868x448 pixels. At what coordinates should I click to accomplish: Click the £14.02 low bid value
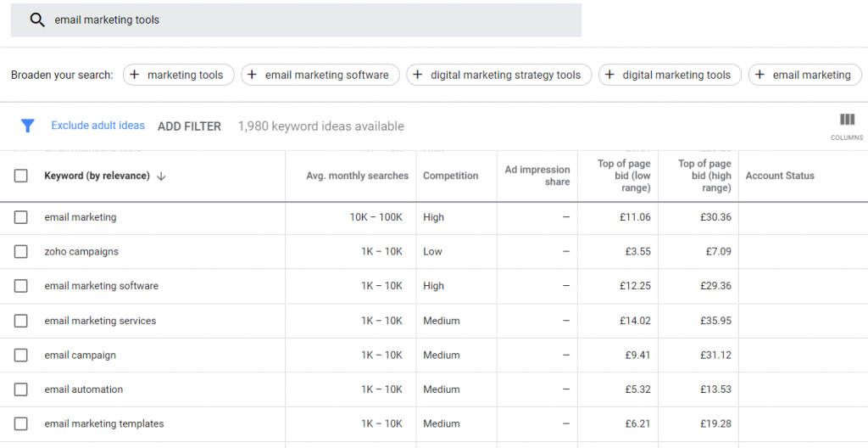[x=635, y=321]
